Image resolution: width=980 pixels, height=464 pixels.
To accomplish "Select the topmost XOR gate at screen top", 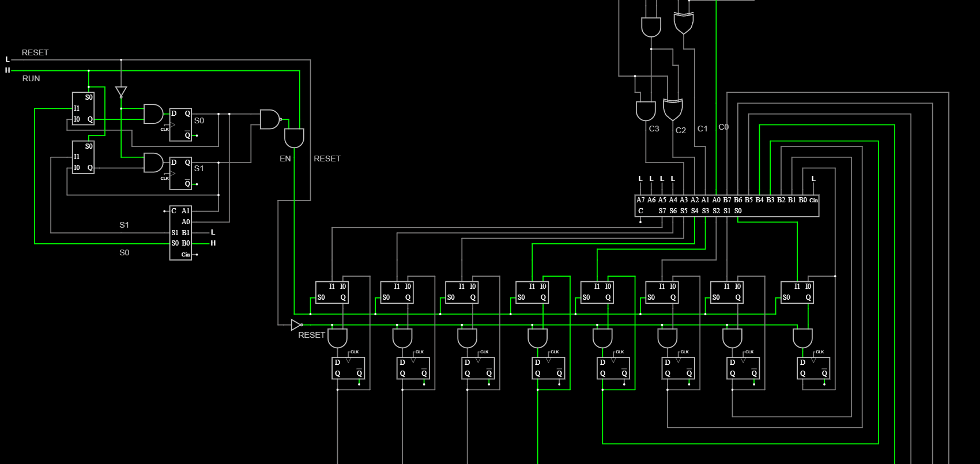I will (x=684, y=23).
